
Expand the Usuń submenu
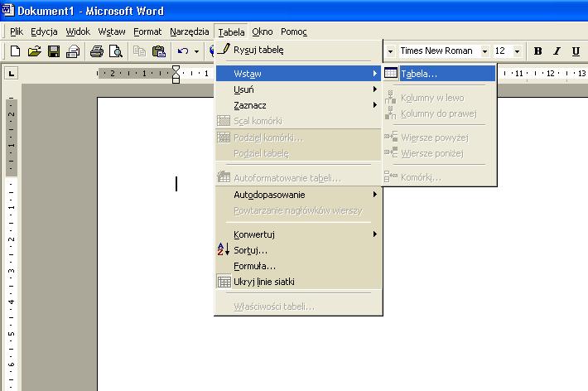298,89
